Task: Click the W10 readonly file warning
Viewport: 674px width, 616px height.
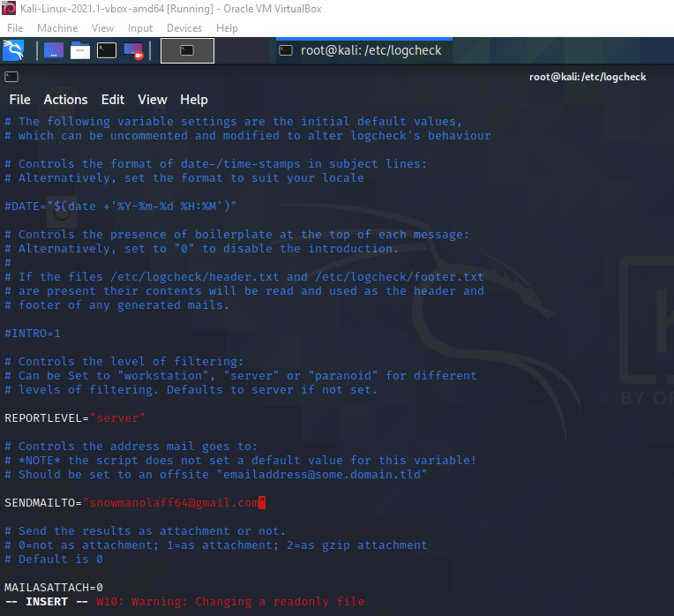Action: (230, 601)
